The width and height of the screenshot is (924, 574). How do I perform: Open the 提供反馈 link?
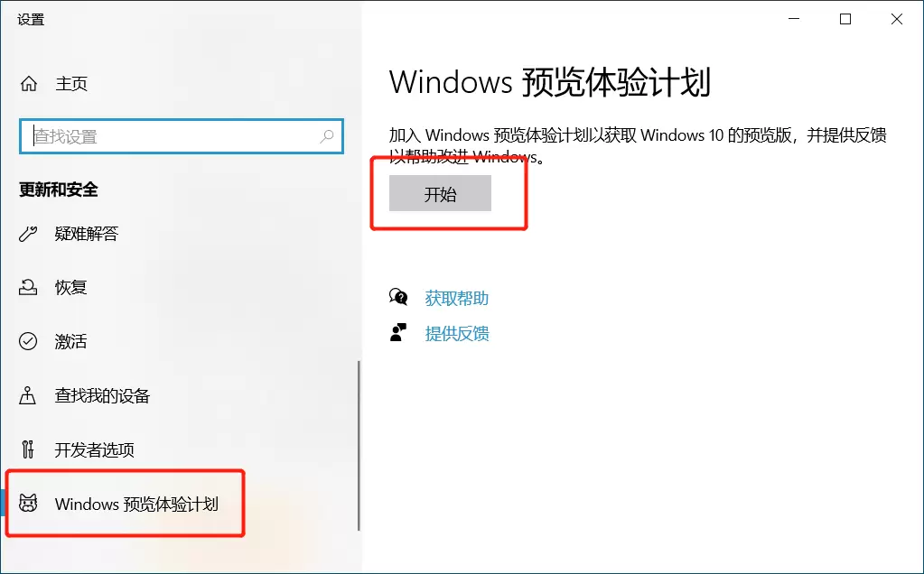pyautogui.click(x=457, y=333)
